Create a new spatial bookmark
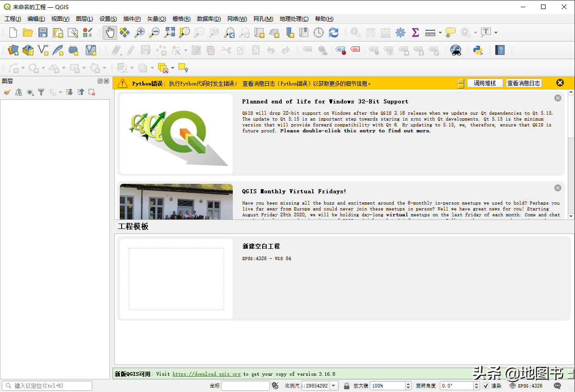575x392 pixels. (289, 33)
